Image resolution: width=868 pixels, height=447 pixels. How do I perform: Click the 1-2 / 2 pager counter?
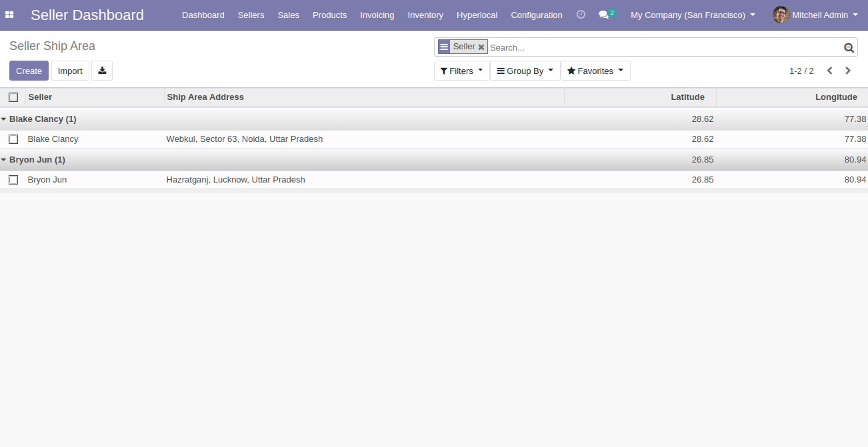801,71
